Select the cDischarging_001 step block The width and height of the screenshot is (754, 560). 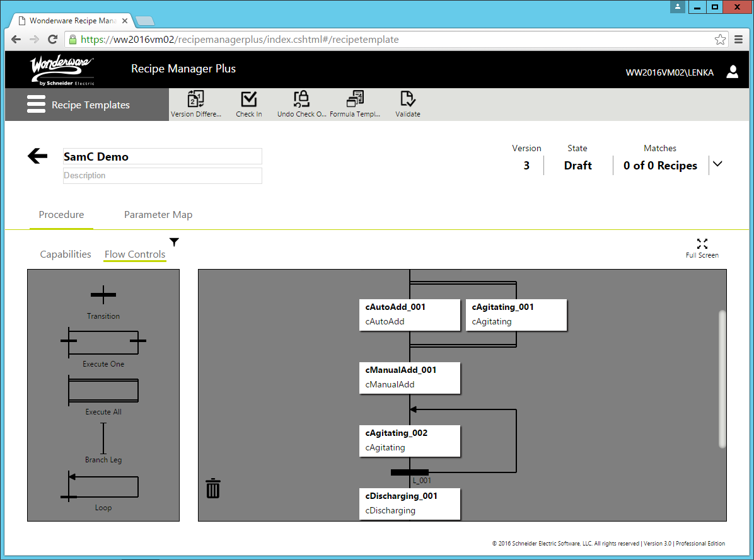click(409, 503)
